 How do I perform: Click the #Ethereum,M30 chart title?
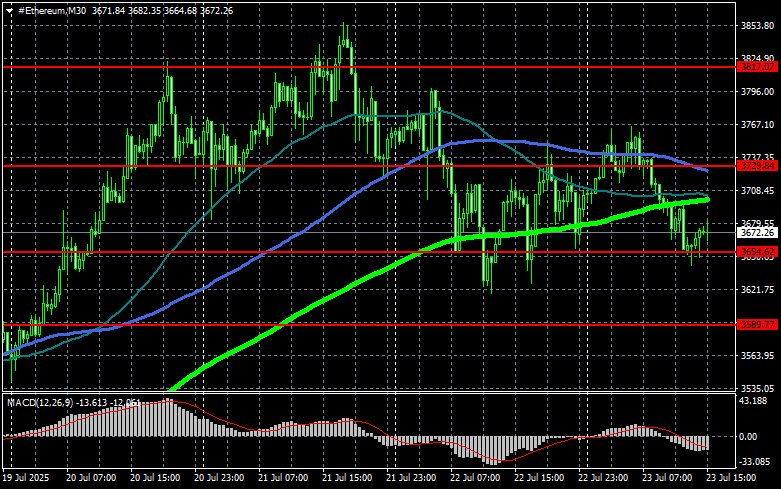52,10
